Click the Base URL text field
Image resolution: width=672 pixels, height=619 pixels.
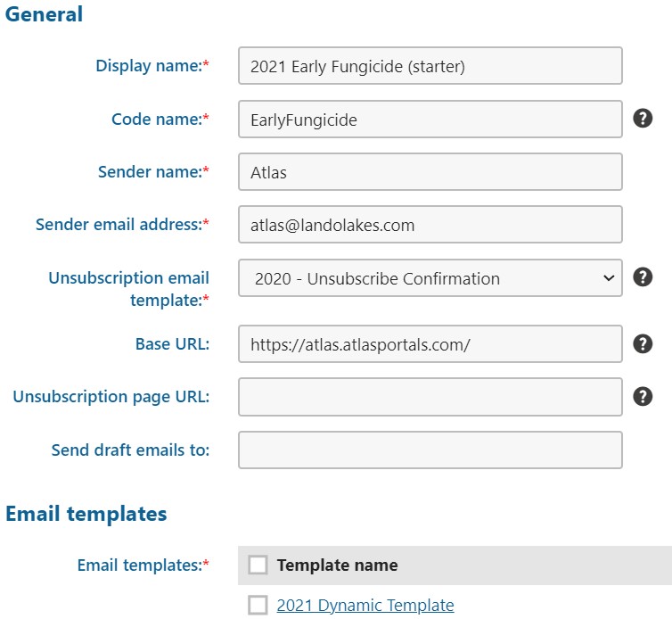(430, 344)
